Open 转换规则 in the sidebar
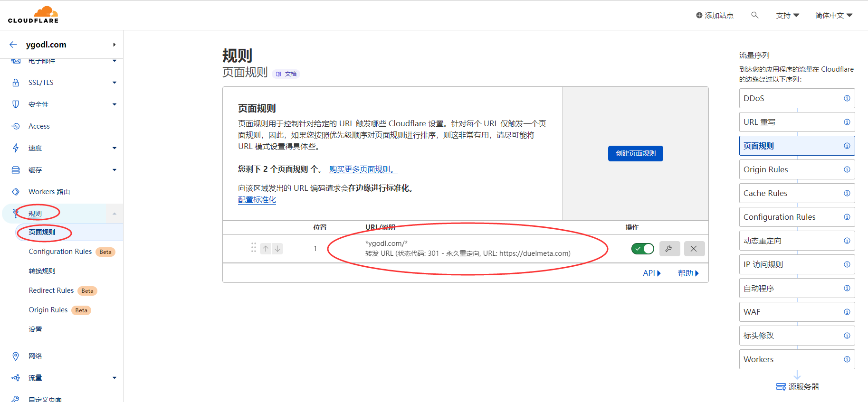 tap(42, 271)
